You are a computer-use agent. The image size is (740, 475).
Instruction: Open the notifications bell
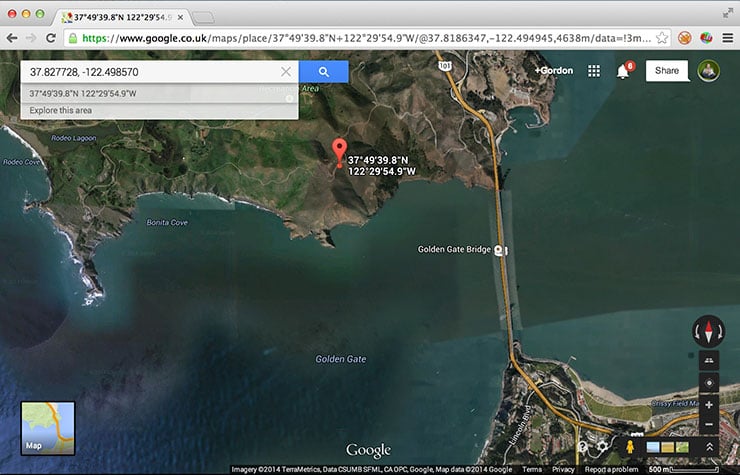[622, 71]
